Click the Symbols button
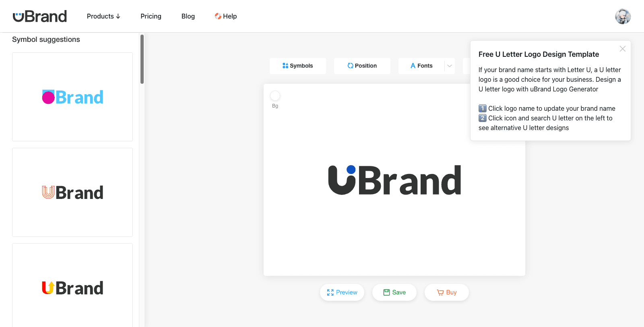 point(298,66)
